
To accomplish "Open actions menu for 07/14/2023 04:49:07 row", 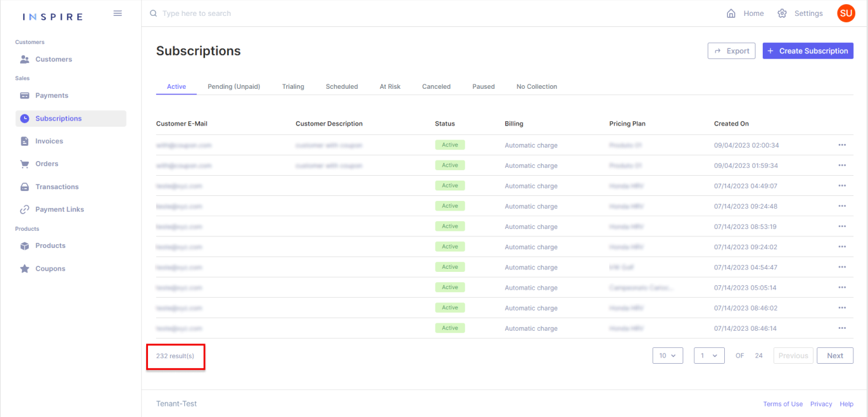I will click(x=842, y=186).
